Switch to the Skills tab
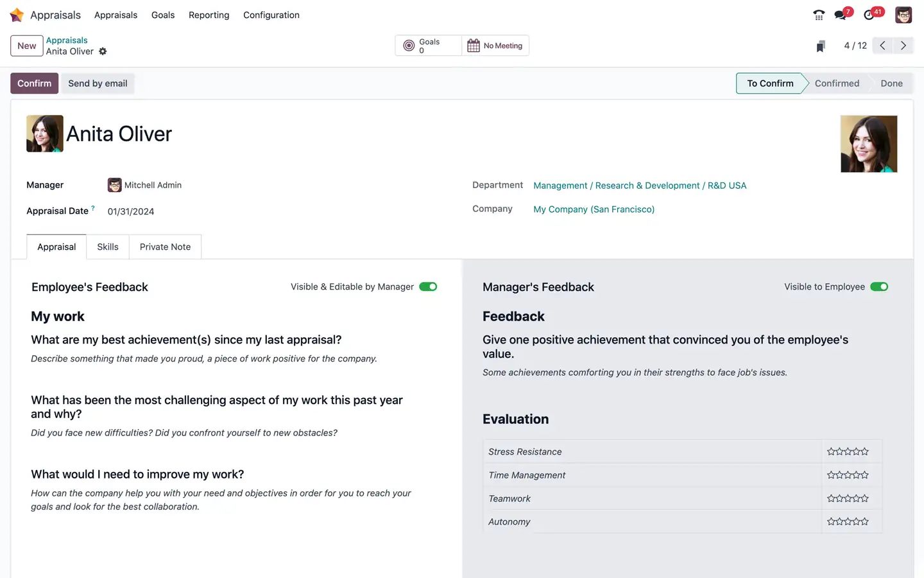This screenshot has height=578, width=924. click(107, 247)
